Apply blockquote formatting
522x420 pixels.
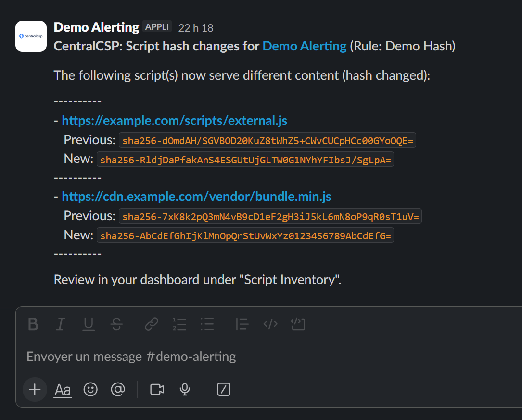pyautogui.click(x=242, y=324)
